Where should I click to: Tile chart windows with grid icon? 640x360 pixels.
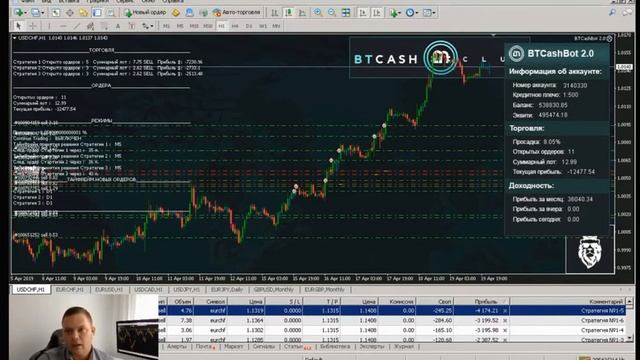click(346, 13)
